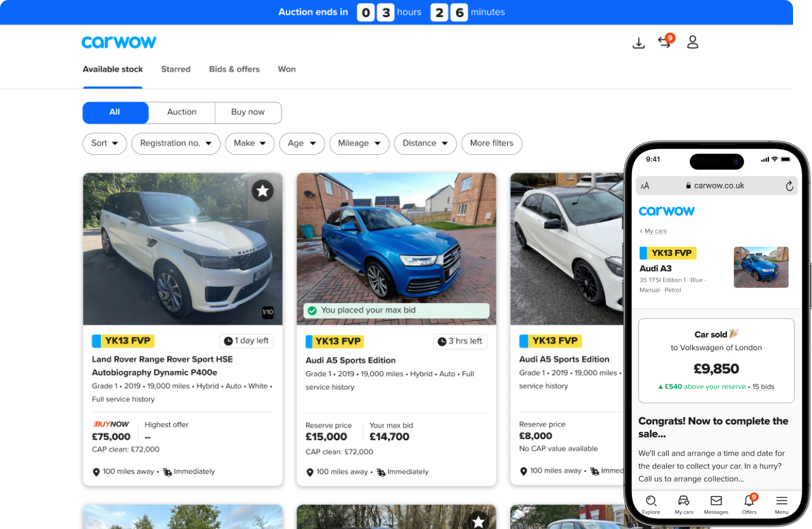This screenshot has height=529, width=812.
Task: Click the 3 hrs left clock badge
Action: [x=461, y=341]
